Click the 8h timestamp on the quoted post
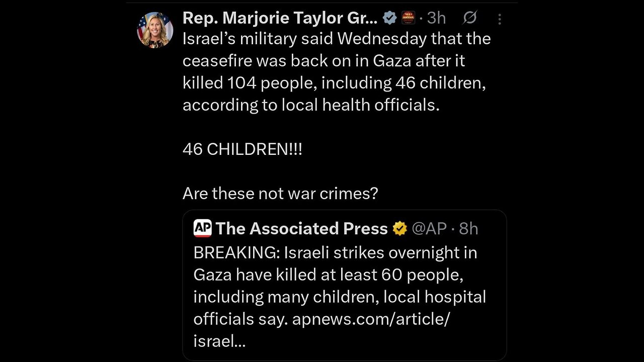Screen dimensions: 644x362 point(468,229)
